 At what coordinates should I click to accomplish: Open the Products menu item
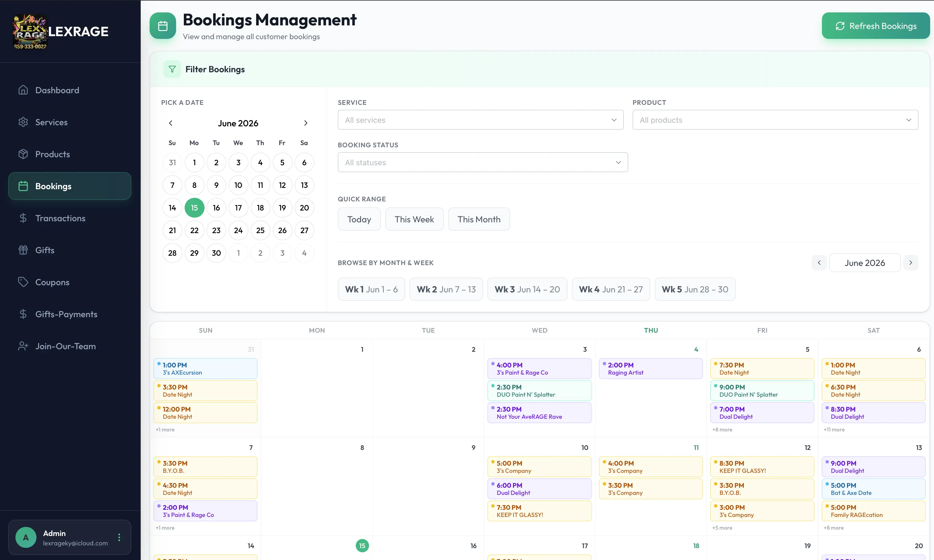[x=70, y=154]
